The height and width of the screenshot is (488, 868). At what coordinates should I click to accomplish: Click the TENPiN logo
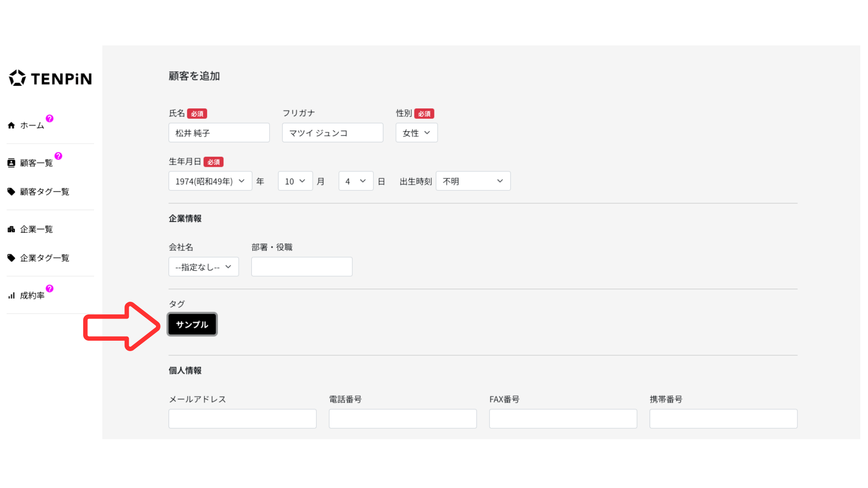coord(50,78)
